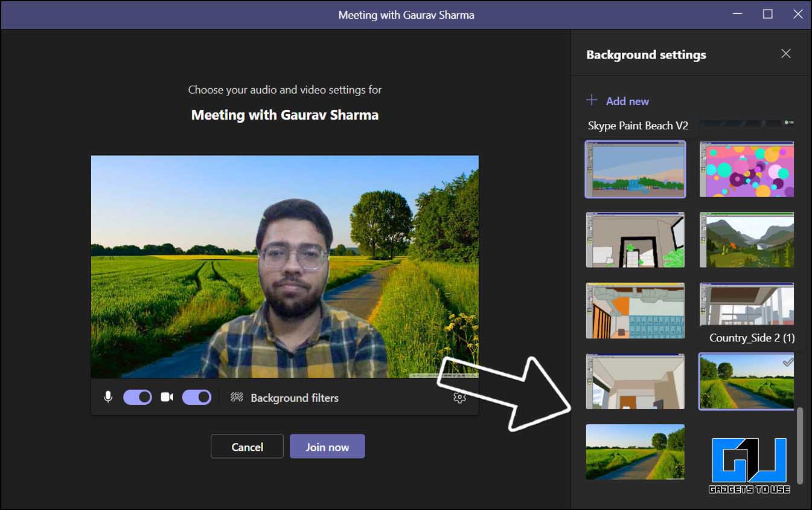812x510 pixels.
Task: Click the checkmark on the selected country road background
Action: [788, 363]
